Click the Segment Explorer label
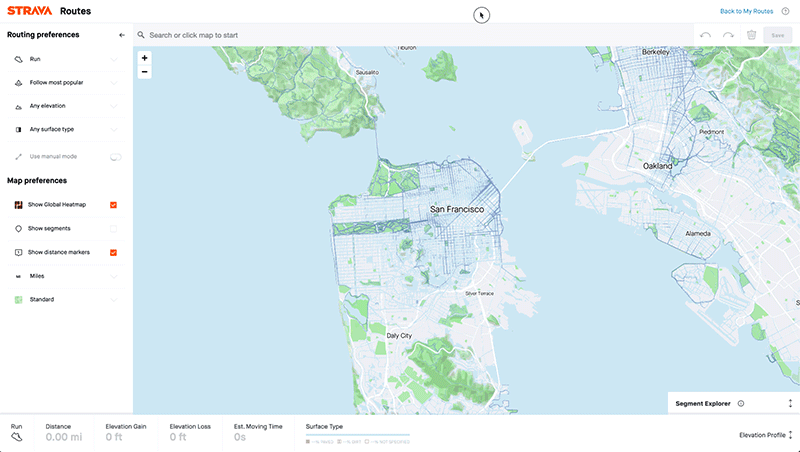800x452 pixels. [x=703, y=404]
